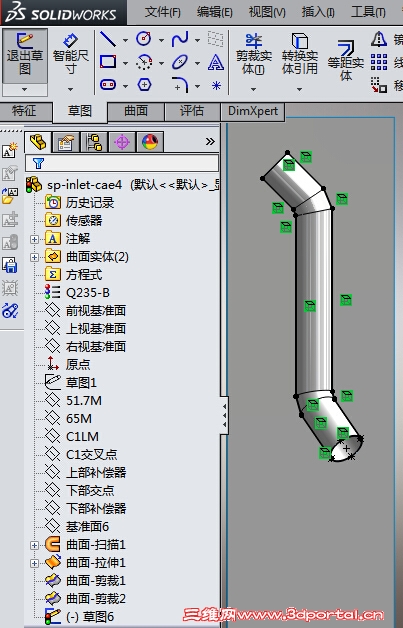403x628 pixels.
Task: Open the Circle tool dropdown arrow
Action: click(x=161, y=40)
